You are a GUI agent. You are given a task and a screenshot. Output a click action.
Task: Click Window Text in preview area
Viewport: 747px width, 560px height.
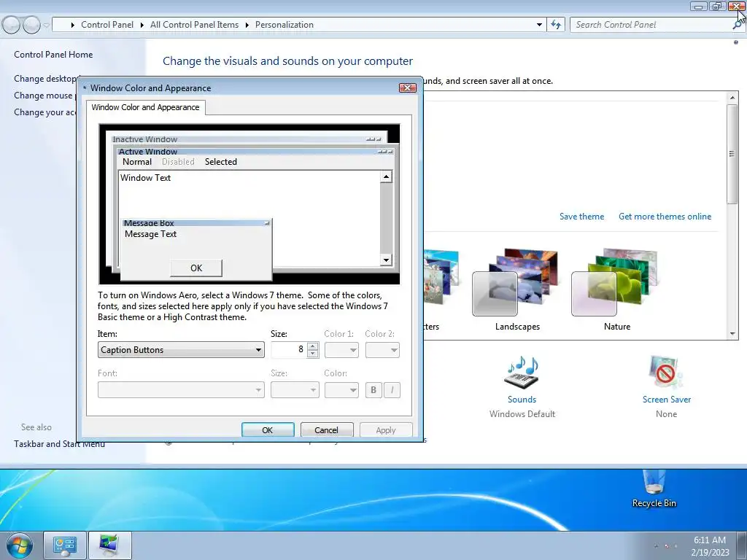pos(145,178)
